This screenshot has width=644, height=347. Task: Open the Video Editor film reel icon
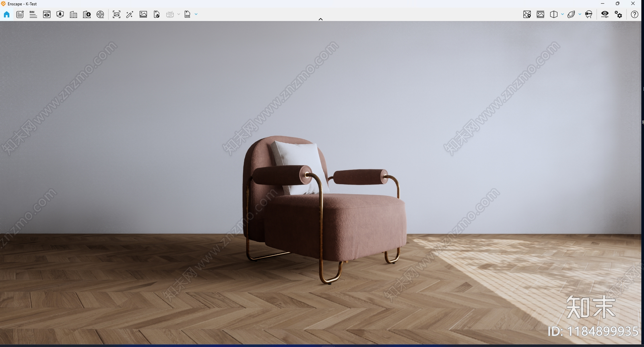point(100,14)
